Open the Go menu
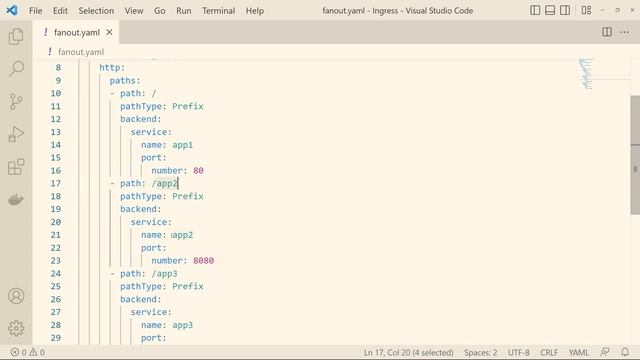The width and height of the screenshot is (640, 360). (160, 11)
